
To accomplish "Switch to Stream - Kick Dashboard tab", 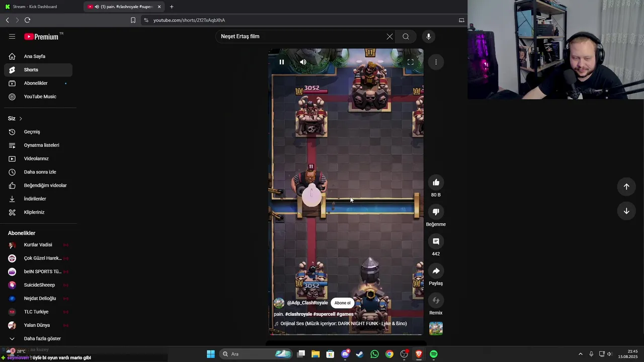I will point(41,7).
